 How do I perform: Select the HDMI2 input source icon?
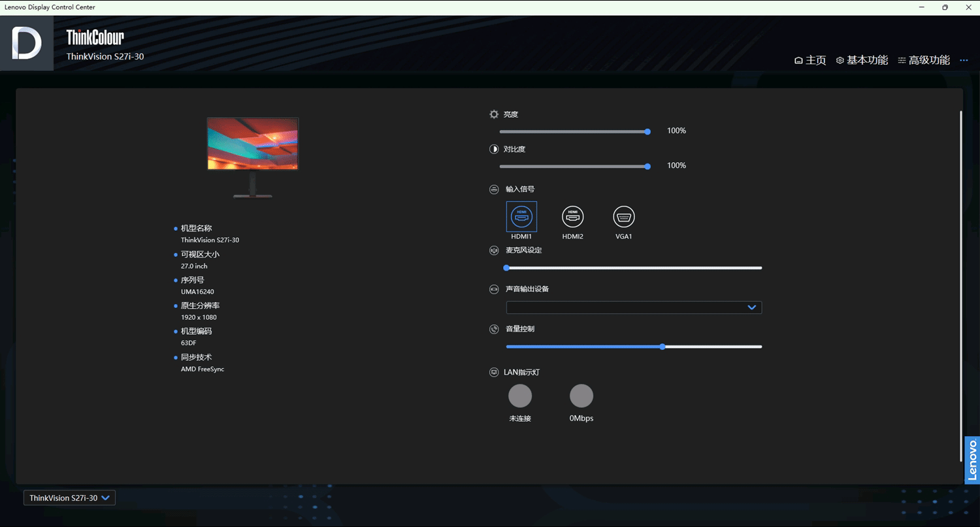pos(573,216)
